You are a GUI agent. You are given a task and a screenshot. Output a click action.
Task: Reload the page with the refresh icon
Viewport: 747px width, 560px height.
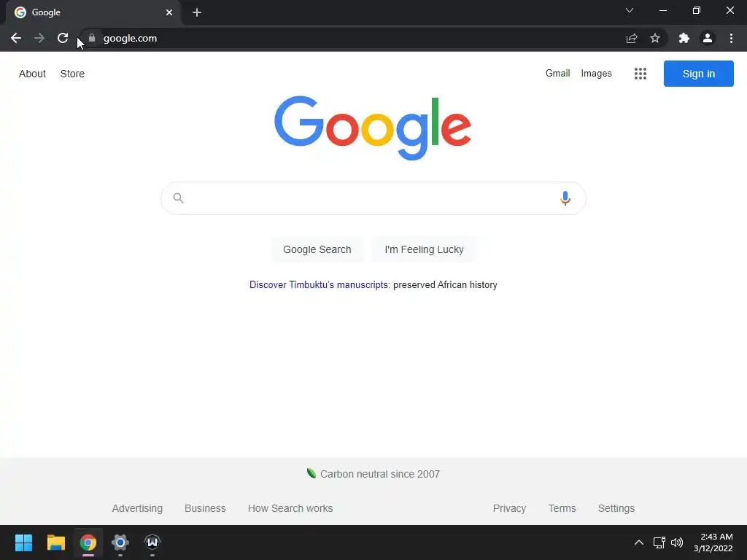point(63,38)
